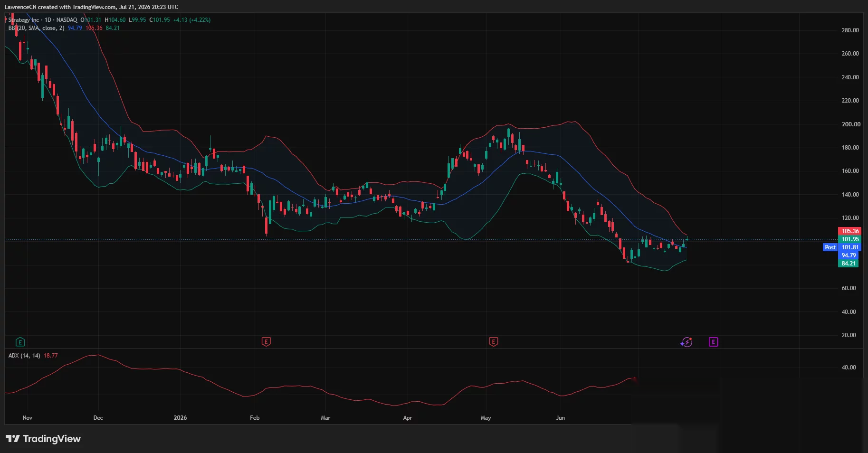Viewport: 868px width, 453px height.
Task: Click the low price L99.95
Action: (138, 20)
